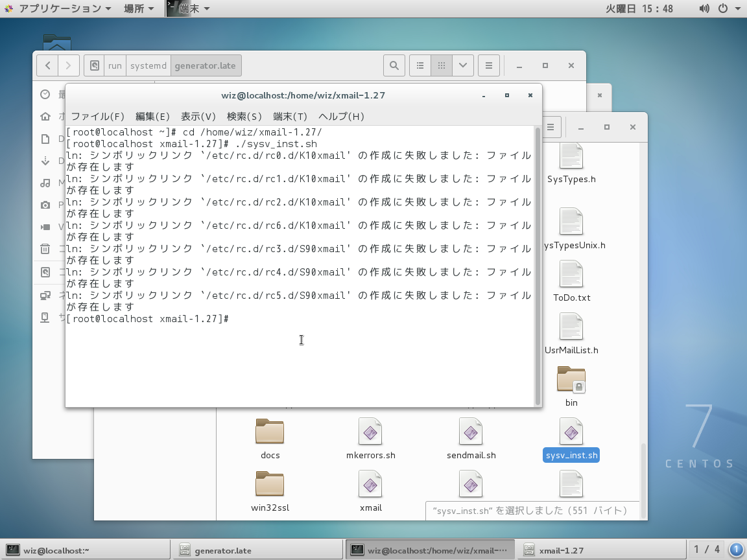Open the 編集(E) terminal menu
The image size is (747, 560).
(152, 116)
